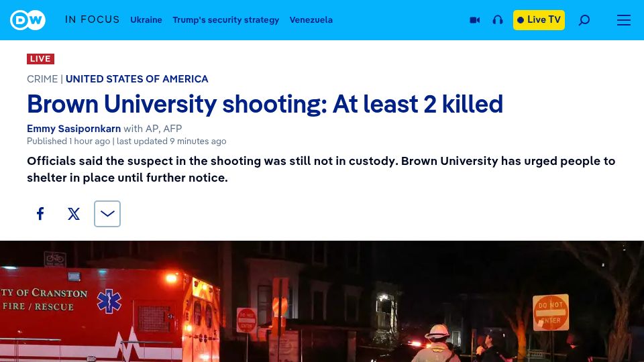
Task: Open United States of America category link
Action: click(137, 79)
